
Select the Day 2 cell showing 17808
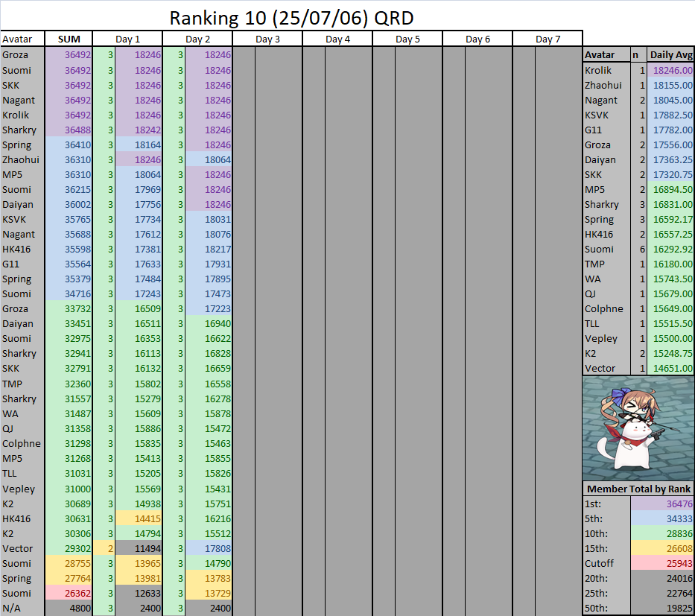point(209,548)
